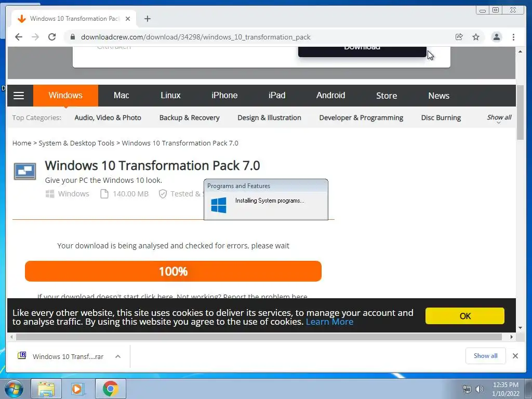The image size is (532, 399).
Task: Click the Windows platform icon beside Windows label
Action: [50, 194]
